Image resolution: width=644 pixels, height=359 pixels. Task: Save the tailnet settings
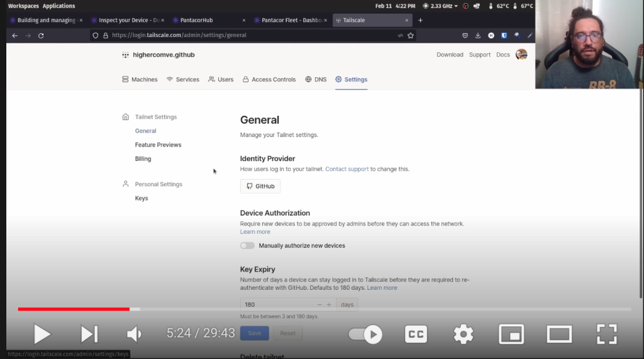[254, 333]
